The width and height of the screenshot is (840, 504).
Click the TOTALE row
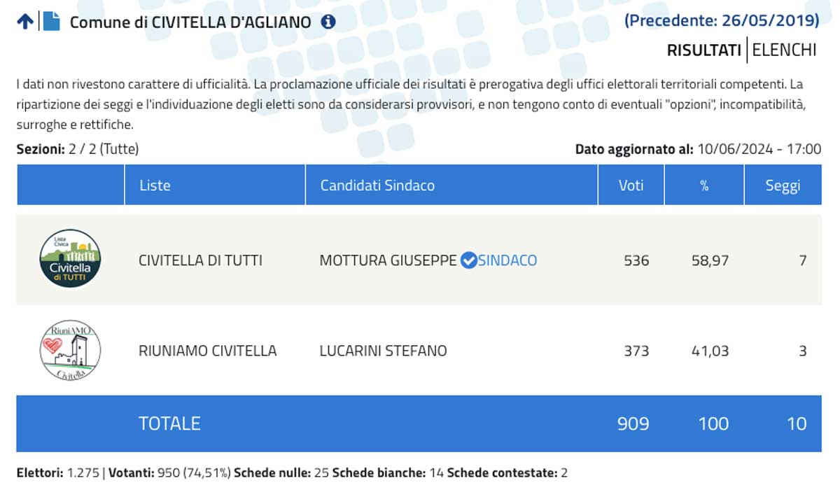[x=419, y=423]
